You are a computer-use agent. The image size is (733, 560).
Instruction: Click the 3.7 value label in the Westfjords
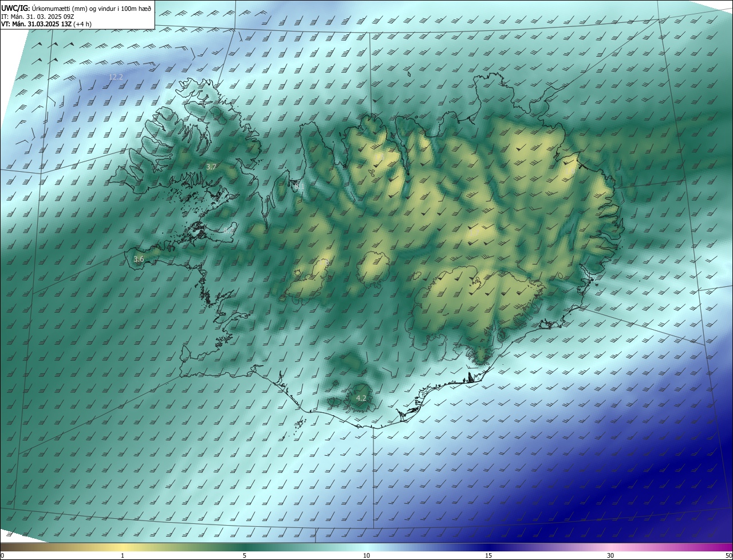pyautogui.click(x=211, y=167)
